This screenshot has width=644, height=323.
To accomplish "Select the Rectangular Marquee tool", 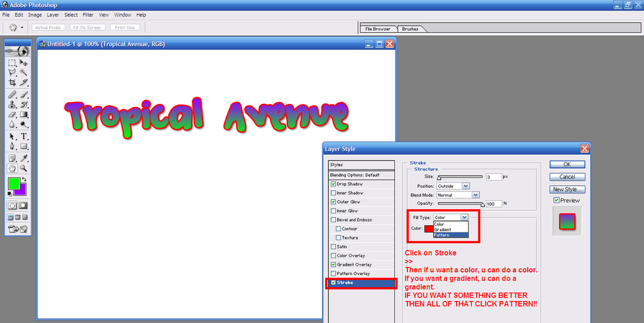I will click(13, 63).
